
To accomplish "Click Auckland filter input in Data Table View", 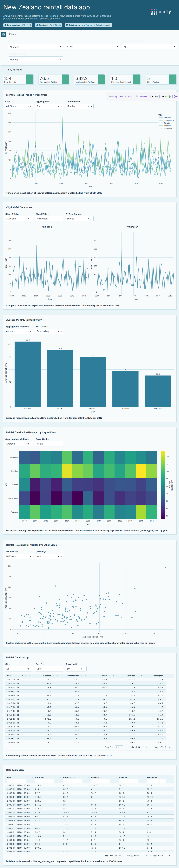I will point(44,781).
